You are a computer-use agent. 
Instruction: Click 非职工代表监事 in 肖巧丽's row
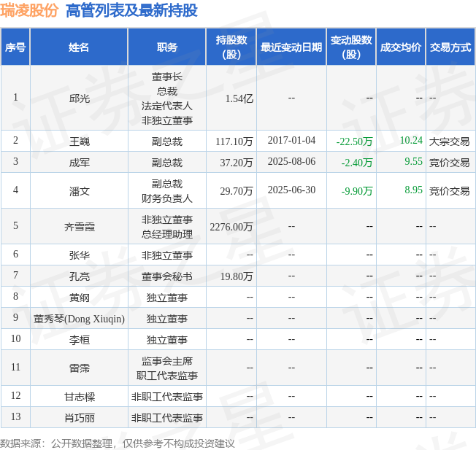[167, 418]
